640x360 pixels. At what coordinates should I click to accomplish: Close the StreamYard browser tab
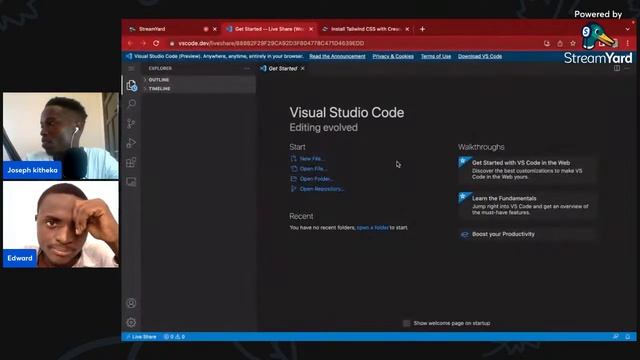tap(215, 29)
